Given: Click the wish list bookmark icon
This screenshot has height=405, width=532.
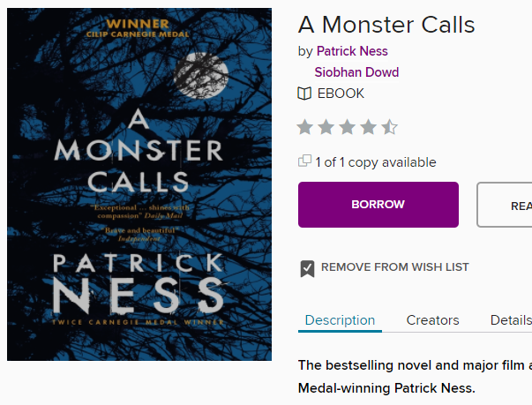Looking at the screenshot, I should click(307, 268).
